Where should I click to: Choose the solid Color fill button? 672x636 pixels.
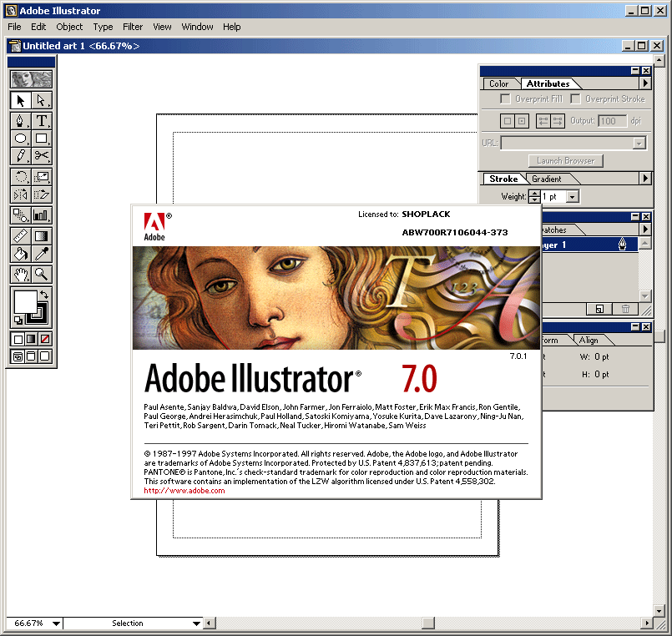coord(18,340)
